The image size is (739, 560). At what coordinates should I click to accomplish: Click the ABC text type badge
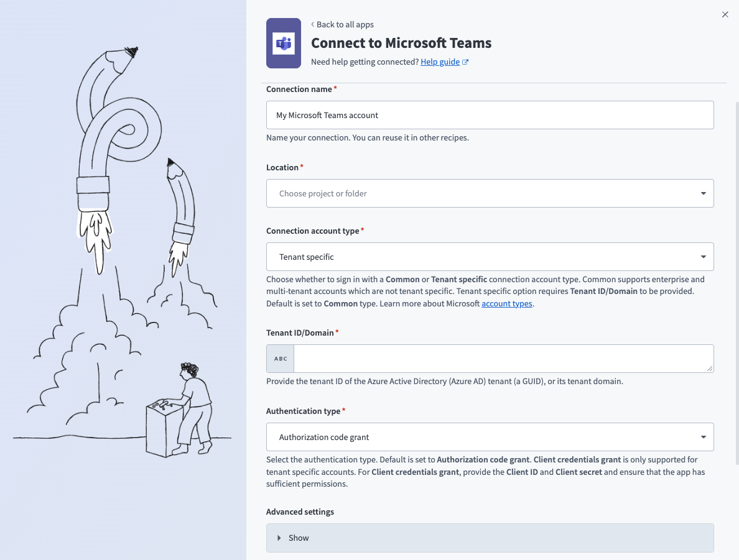point(281,359)
